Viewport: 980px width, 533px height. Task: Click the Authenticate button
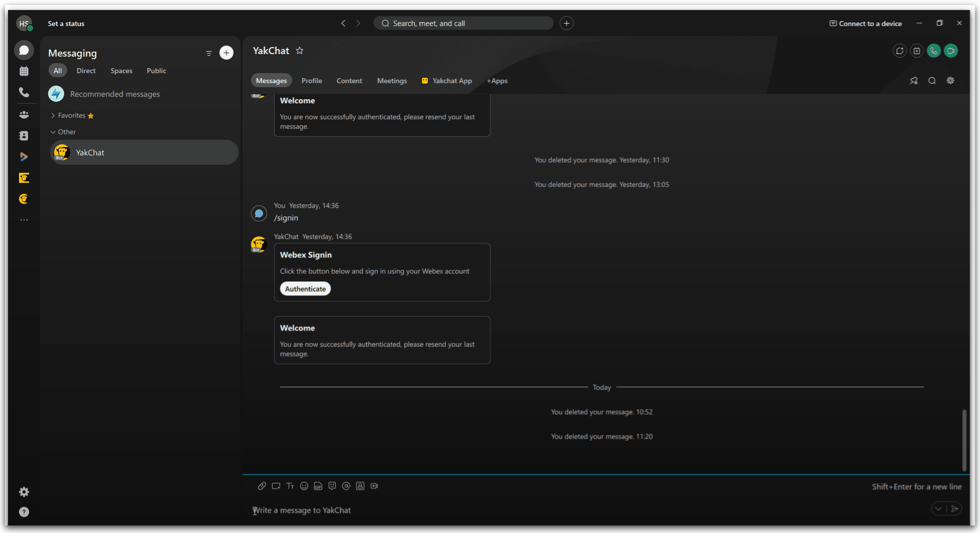click(305, 289)
